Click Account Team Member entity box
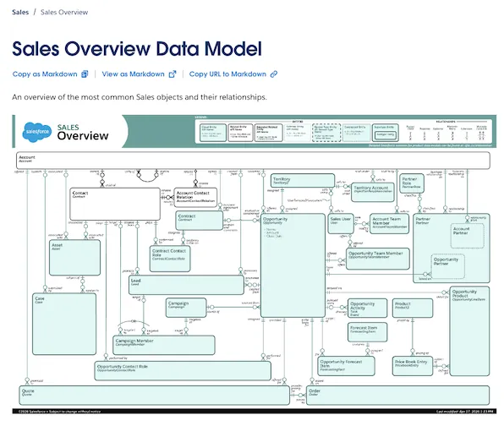 tap(389, 224)
